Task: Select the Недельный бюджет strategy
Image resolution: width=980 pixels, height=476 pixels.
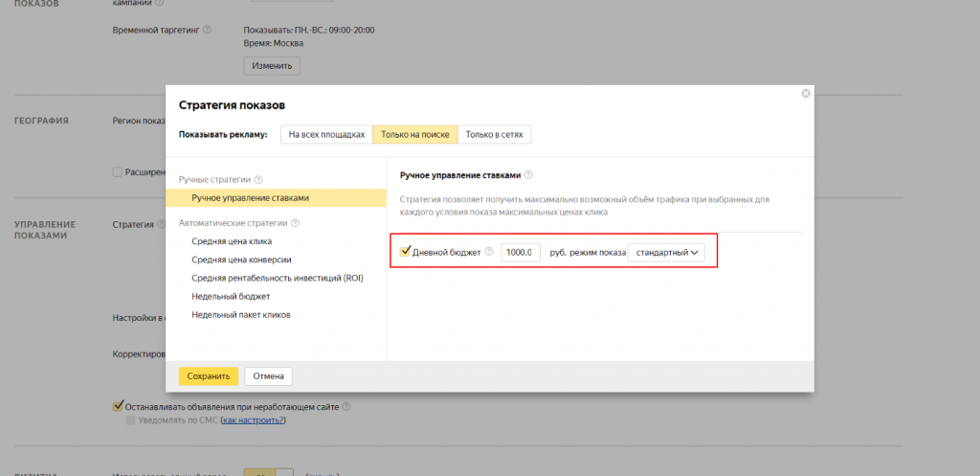Action: [231, 296]
